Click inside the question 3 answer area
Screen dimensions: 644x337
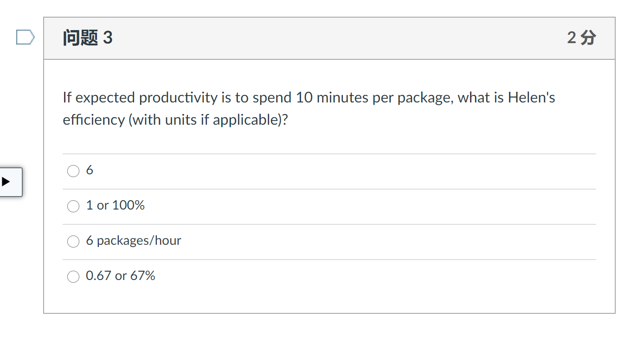click(x=325, y=223)
